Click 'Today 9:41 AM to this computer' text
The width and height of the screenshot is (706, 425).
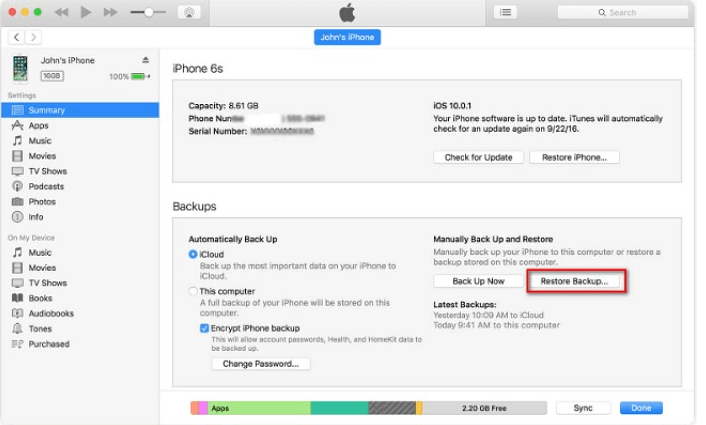(x=497, y=325)
